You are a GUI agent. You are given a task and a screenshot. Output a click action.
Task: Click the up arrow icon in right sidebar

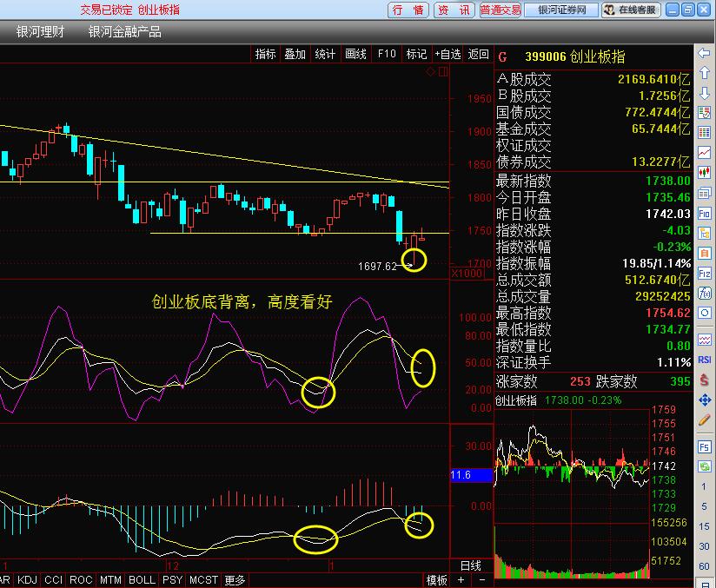(x=704, y=73)
